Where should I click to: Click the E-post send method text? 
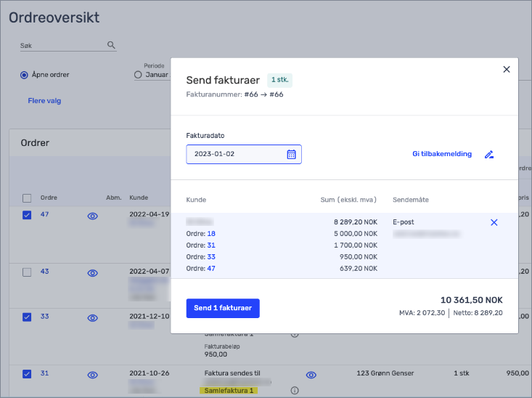point(404,222)
